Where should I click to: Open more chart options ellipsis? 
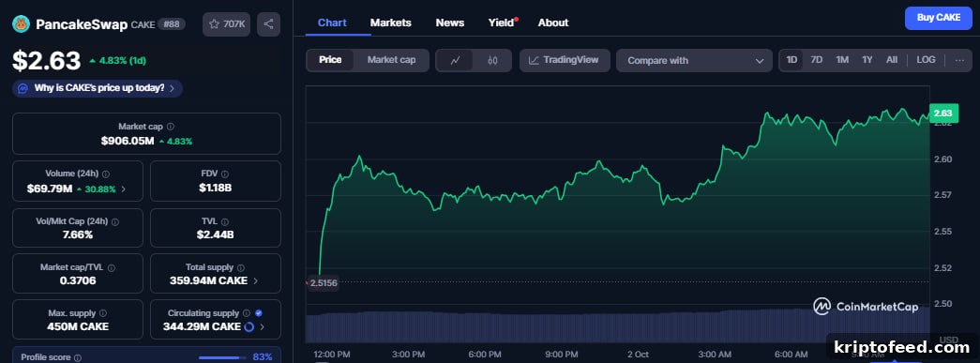pos(959,60)
